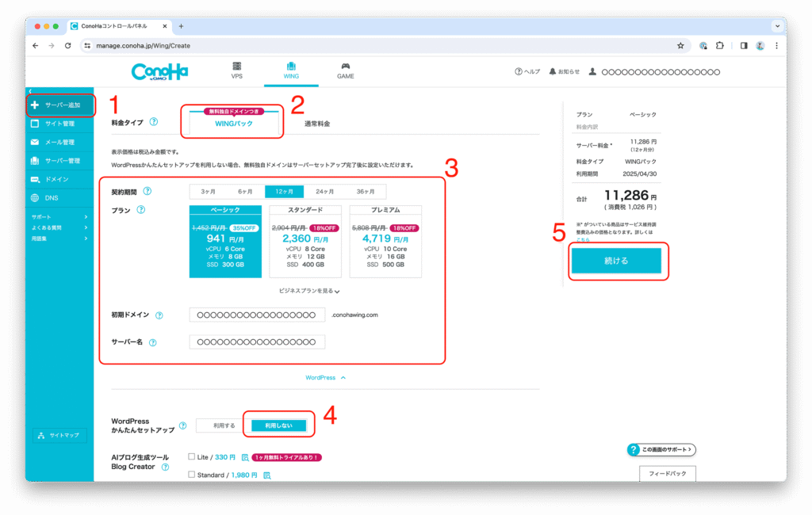Open a new browser tab
This screenshot has height=515, width=812.
pyautogui.click(x=182, y=26)
